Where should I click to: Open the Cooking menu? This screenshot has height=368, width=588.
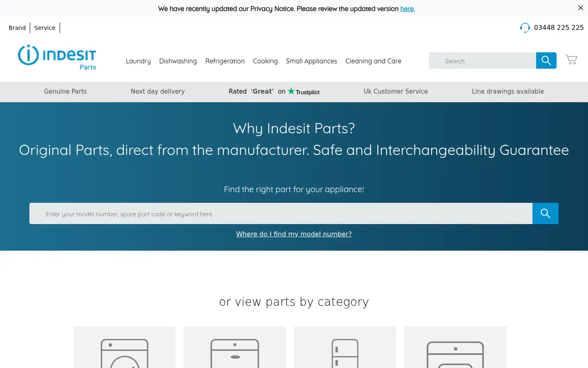(265, 61)
